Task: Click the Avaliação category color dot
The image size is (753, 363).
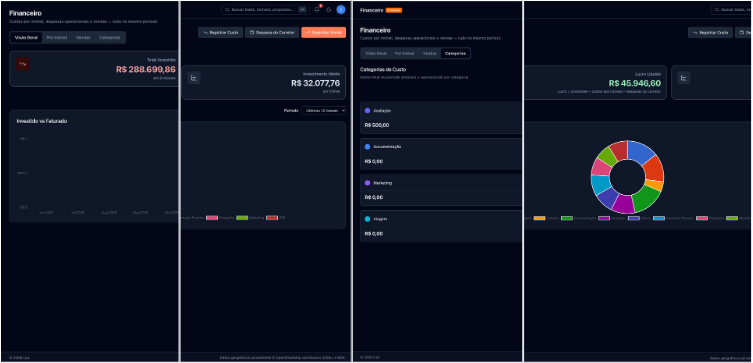Action: pos(367,110)
